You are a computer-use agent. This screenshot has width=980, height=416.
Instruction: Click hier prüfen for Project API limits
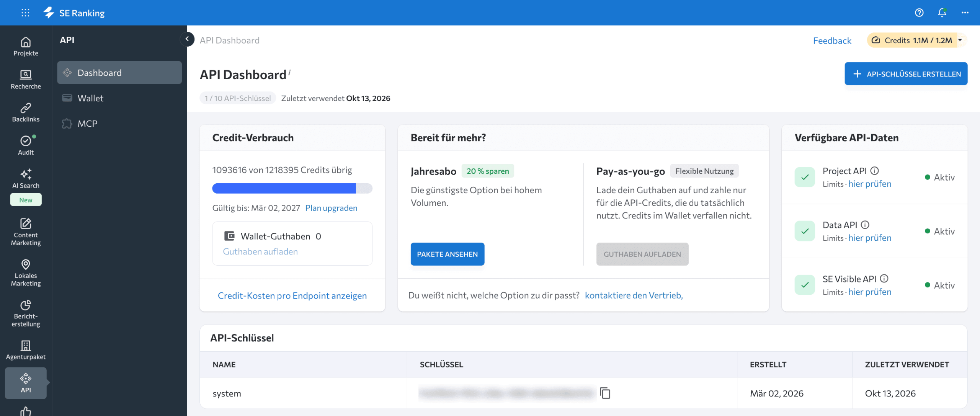click(870, 184)
